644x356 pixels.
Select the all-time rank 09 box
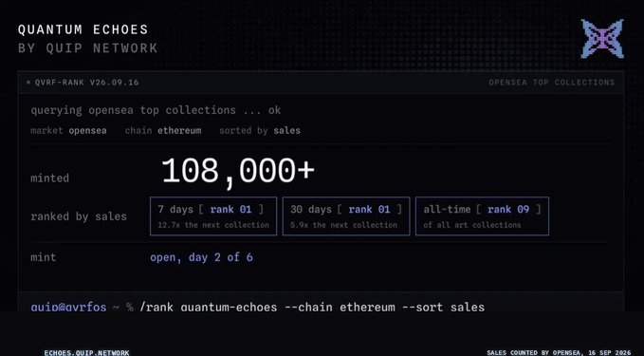tap(482, 216)
